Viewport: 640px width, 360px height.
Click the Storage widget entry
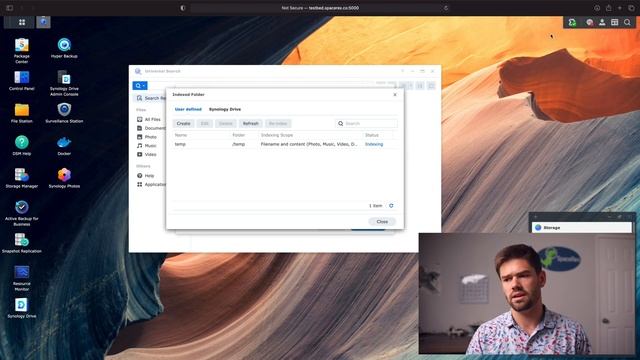581,228
